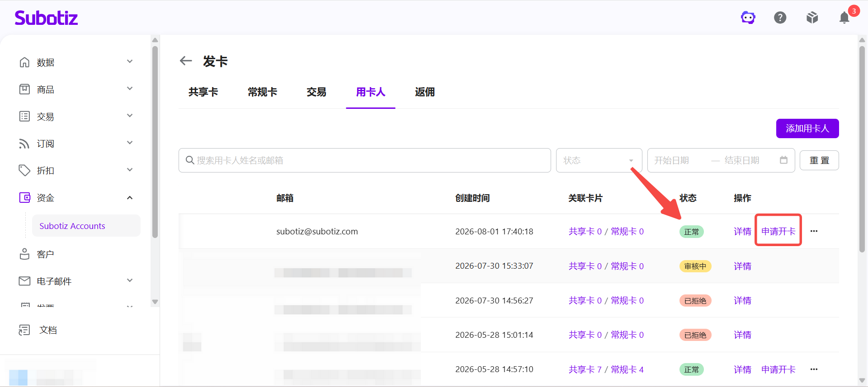Click the Subotiz logo

pos(46,18)
